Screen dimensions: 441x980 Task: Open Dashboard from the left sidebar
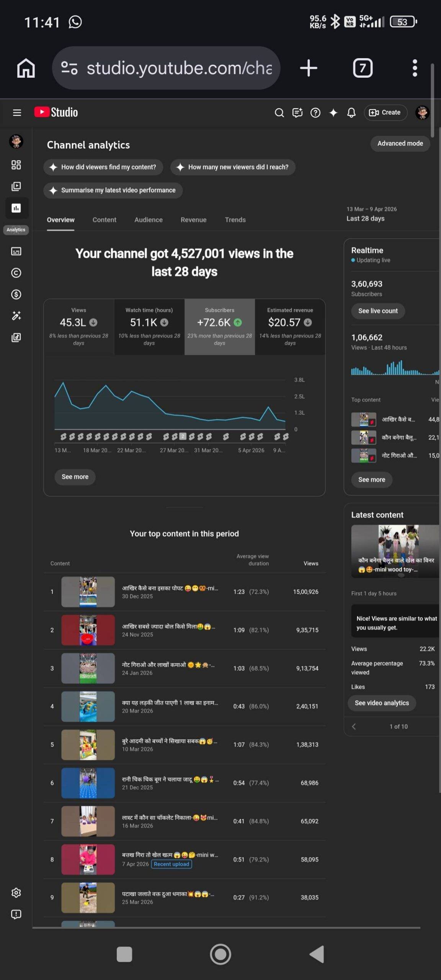pyautogui.click(x=16, y=165)
